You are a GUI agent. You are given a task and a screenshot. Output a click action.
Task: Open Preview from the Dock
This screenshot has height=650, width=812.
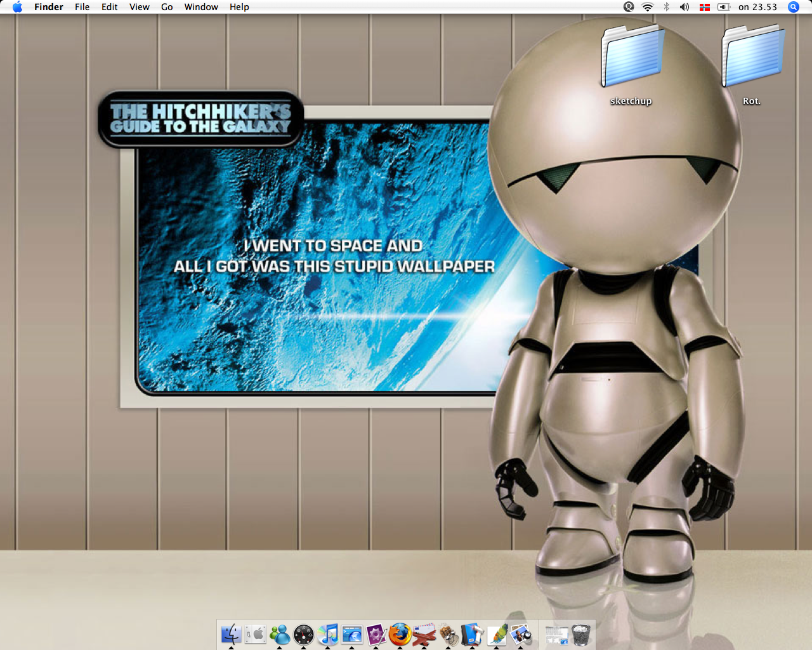(521, 634)
